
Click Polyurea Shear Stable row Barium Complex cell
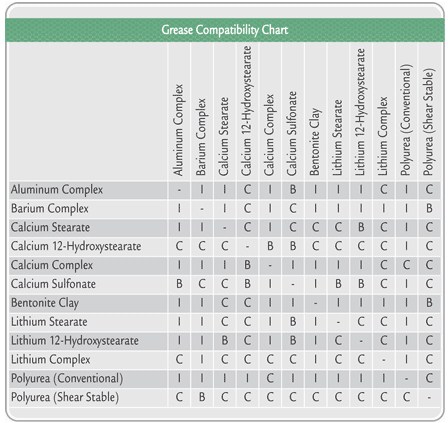point(202,397)
